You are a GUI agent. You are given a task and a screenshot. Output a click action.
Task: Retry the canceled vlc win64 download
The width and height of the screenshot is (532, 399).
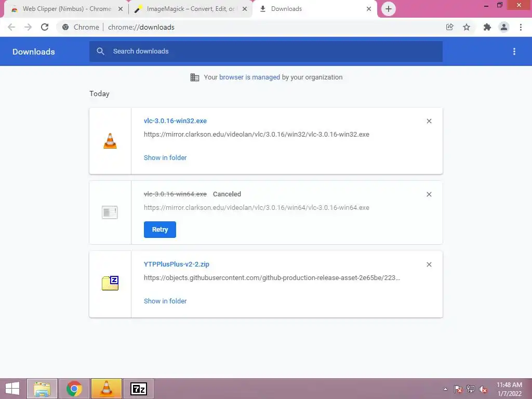[x=160, y=230]
